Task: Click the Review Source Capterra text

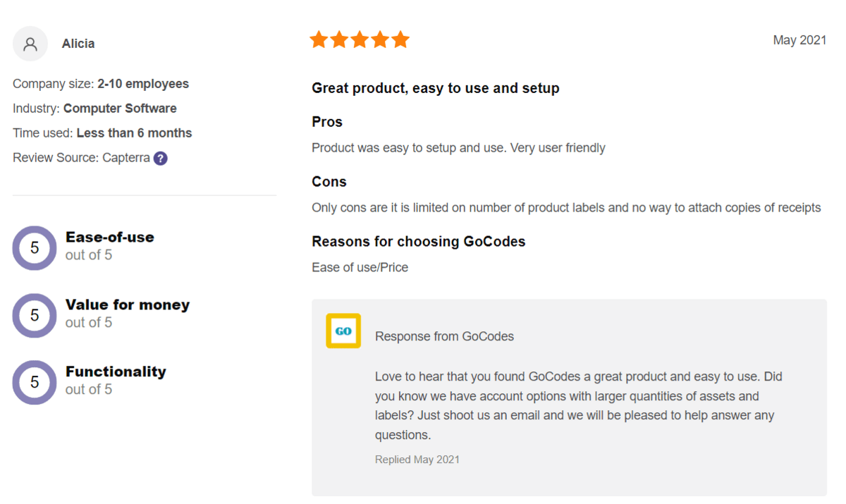Action: point(81,158)
